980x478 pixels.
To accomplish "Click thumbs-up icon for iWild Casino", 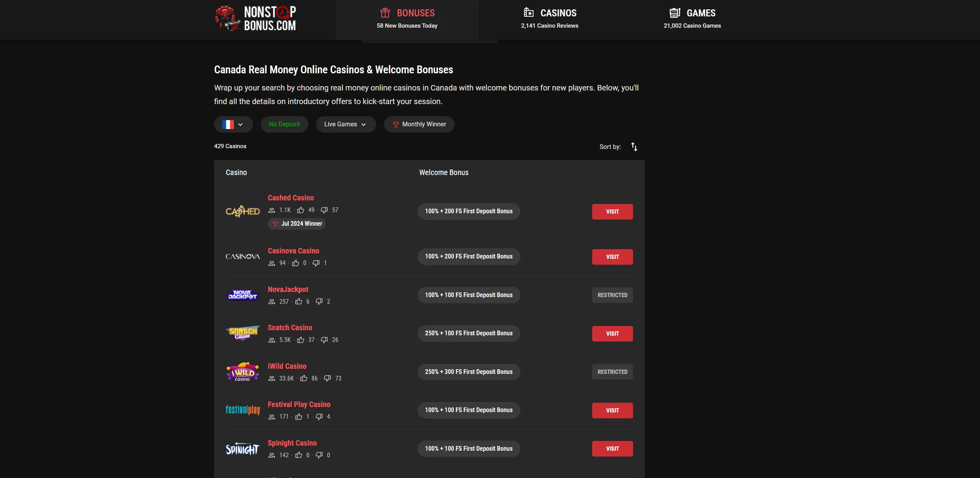I will coord(304,379).
